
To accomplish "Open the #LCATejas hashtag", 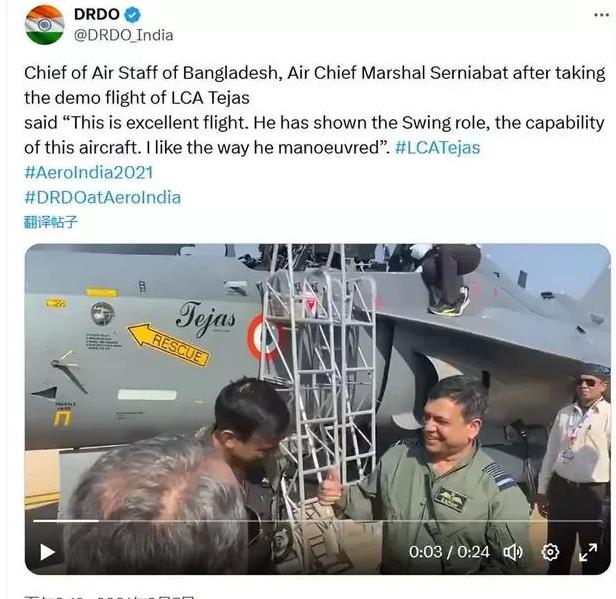I will click(x=438, y=148).
